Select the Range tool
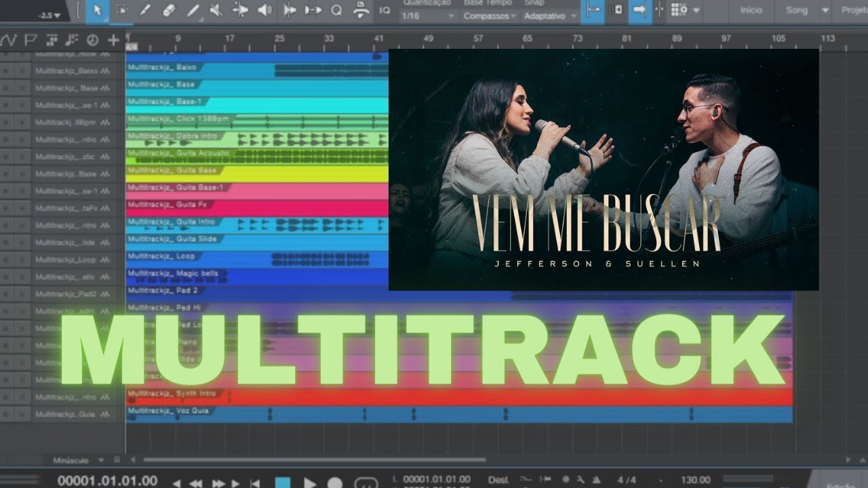Viewport: 868px width, 488px height. [121, 10]
